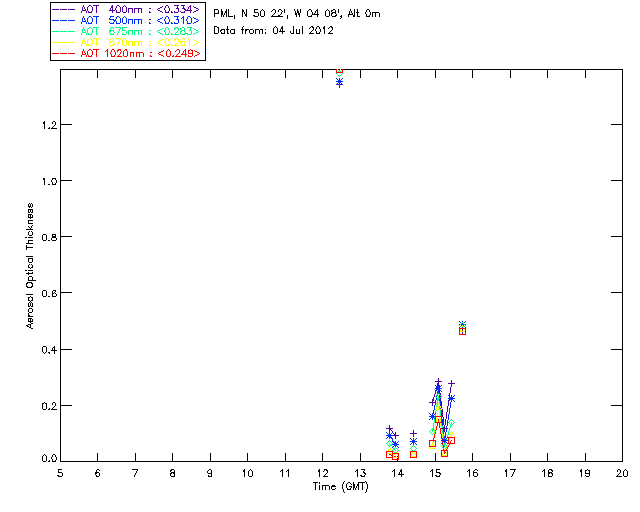Click the x-axis tick label '14'
The height and width of the screenshot is (512, 640).
398,473
